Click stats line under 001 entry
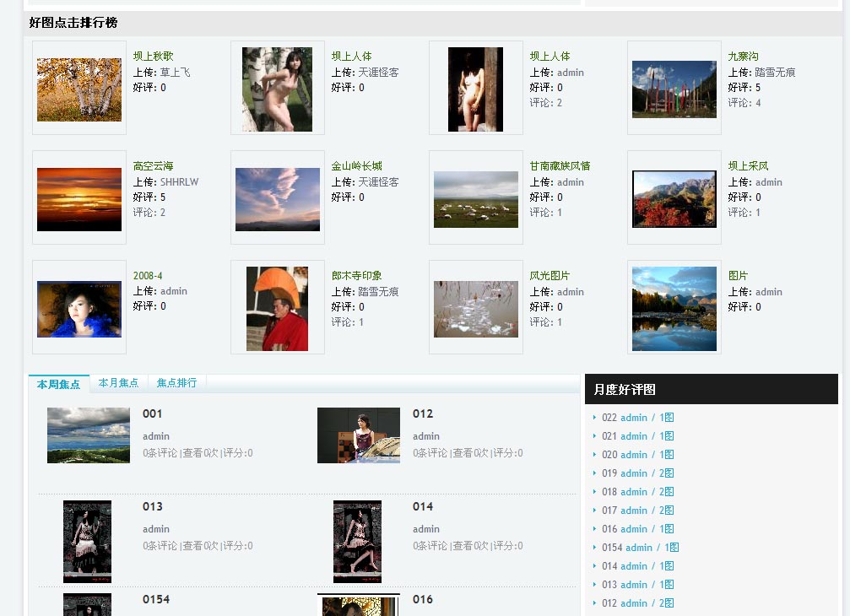The width and height of the screenshot is (850, 616). 198,453
